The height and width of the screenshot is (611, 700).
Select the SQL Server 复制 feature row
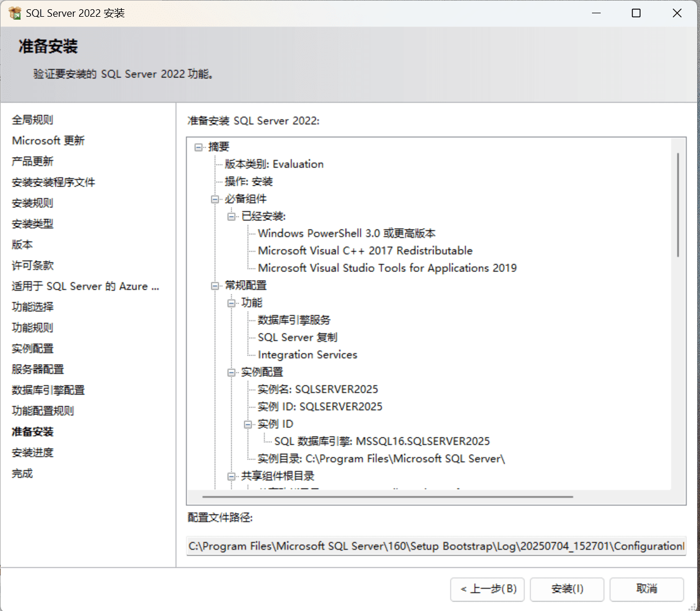[297, 337]
